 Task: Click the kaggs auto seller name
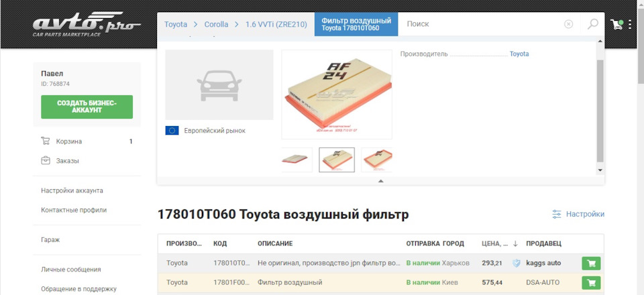tap(543, 263)
